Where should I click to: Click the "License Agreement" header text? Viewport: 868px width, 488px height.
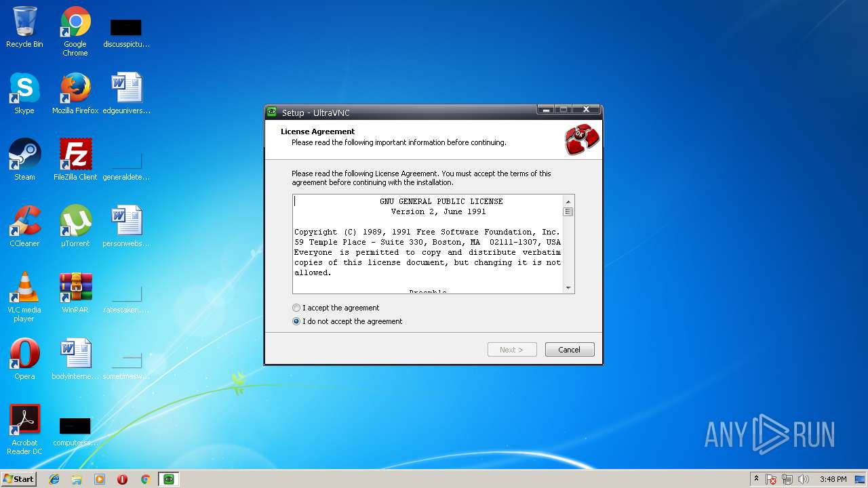pyautogui.click(x=318, y=131)
